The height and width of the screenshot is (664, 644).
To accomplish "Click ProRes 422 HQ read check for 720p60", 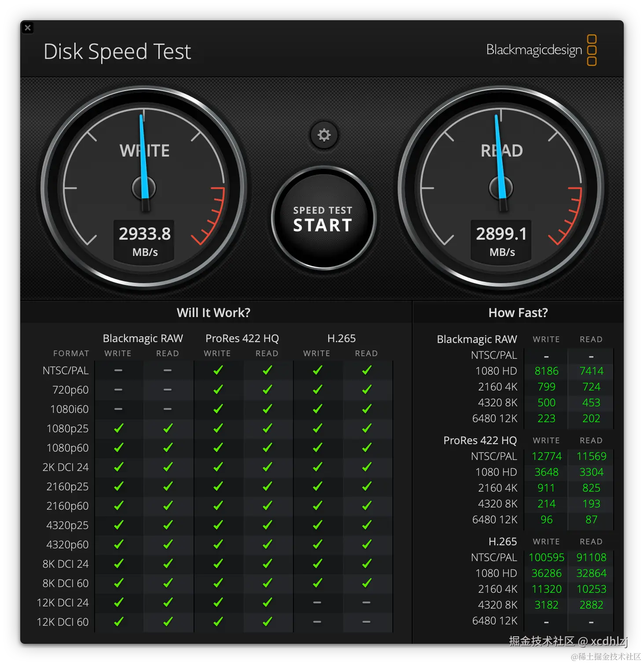I will point(267,390).
